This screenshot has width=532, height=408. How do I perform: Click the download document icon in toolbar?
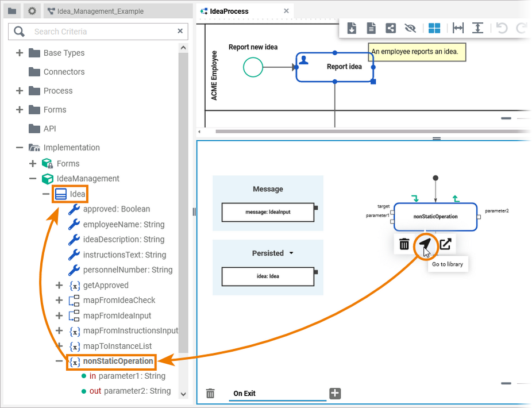(x=352, y=28)
